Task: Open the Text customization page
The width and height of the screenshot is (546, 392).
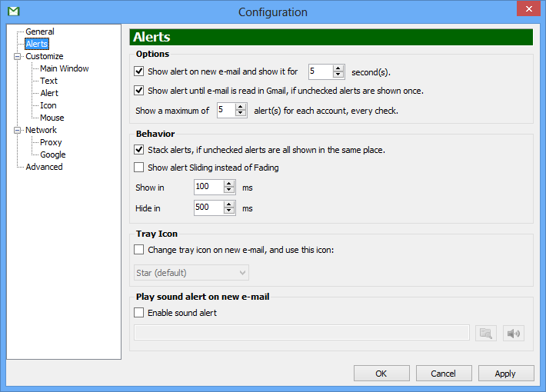Action: (48, 81)
